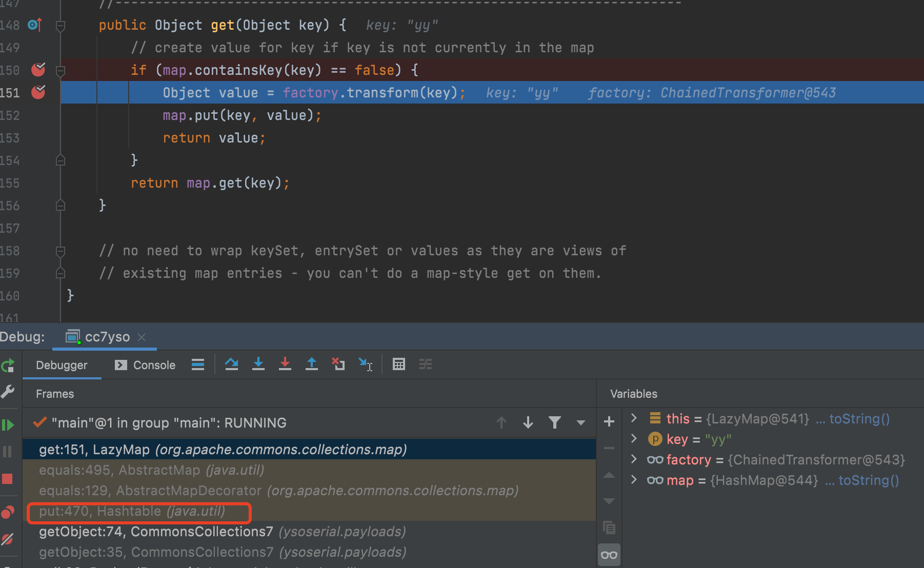Pause the running program
This screenshot has width=924, height=568.
point(8,452)
